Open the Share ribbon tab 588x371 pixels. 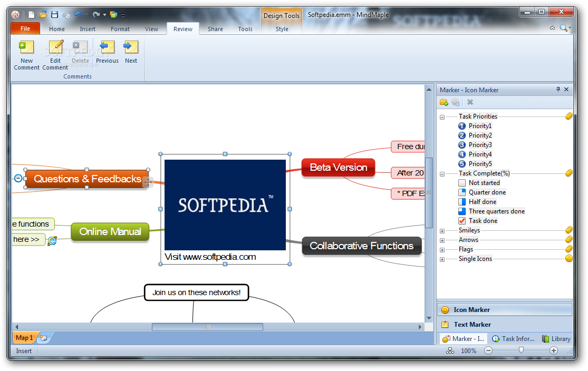point(215,29)
